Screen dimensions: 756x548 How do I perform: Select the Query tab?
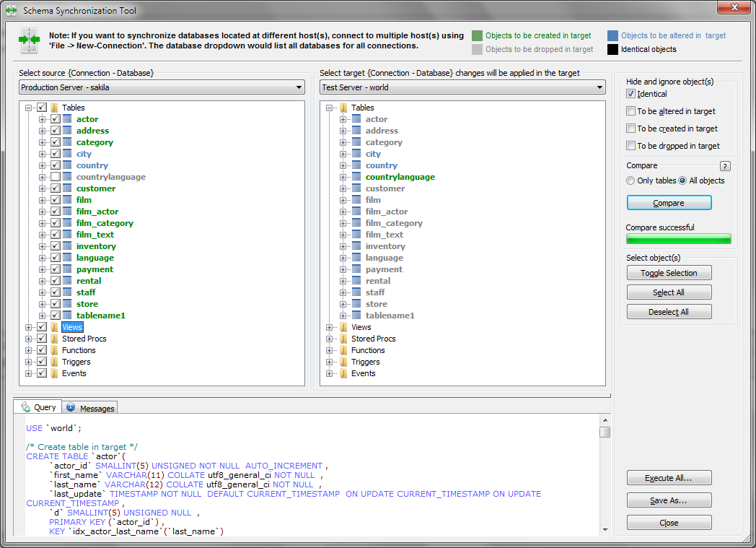[x=45, y=407]
